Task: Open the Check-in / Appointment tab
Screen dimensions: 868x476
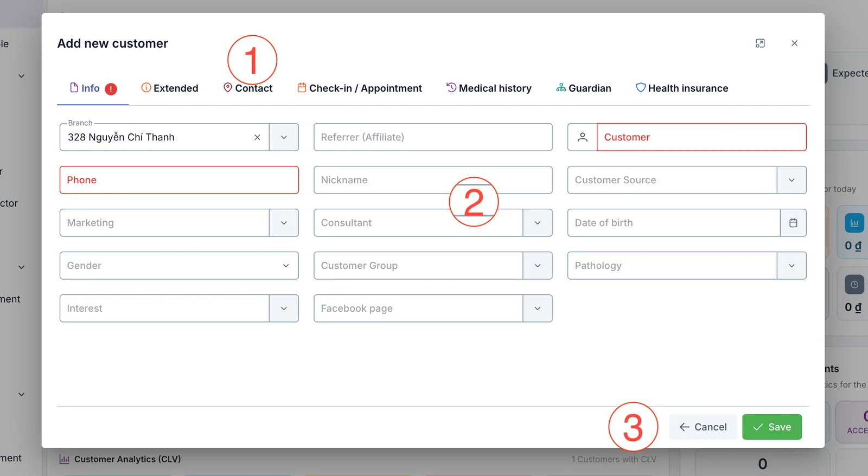Action: pyautogui.click(x=360, y=88)
